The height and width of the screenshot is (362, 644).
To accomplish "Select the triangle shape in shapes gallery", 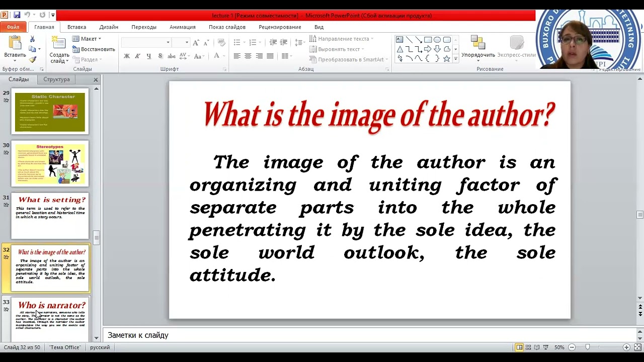I will pyautogui.click(x=399, y=49).
